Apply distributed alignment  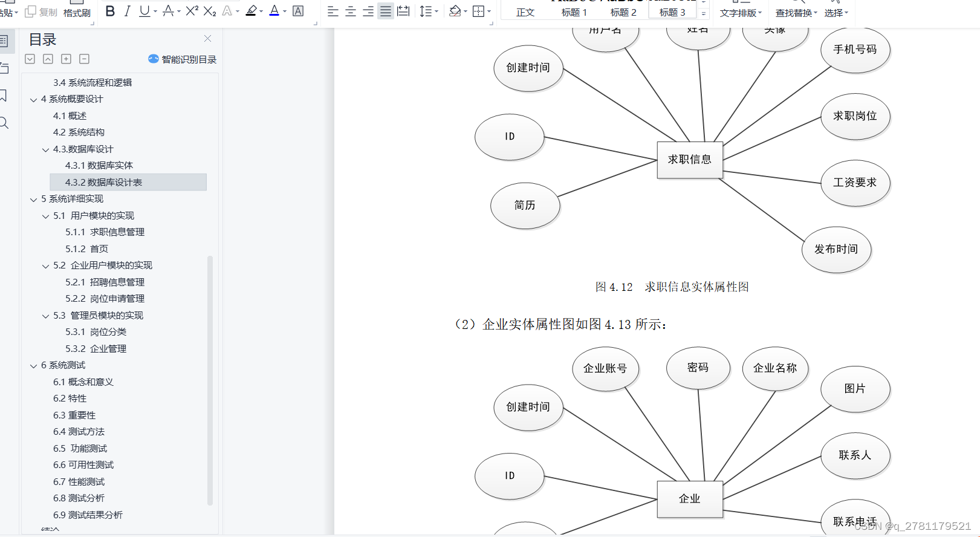(x=403, y=11)
